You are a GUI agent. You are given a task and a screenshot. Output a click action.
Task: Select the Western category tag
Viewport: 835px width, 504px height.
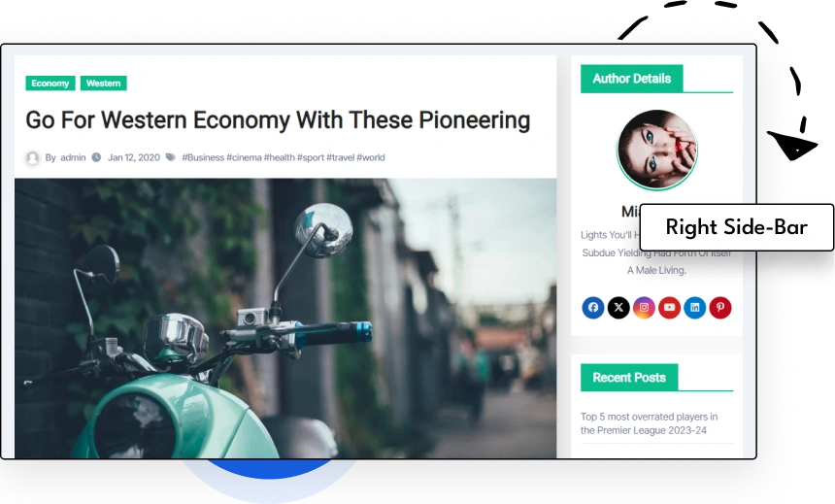(103, 84)
